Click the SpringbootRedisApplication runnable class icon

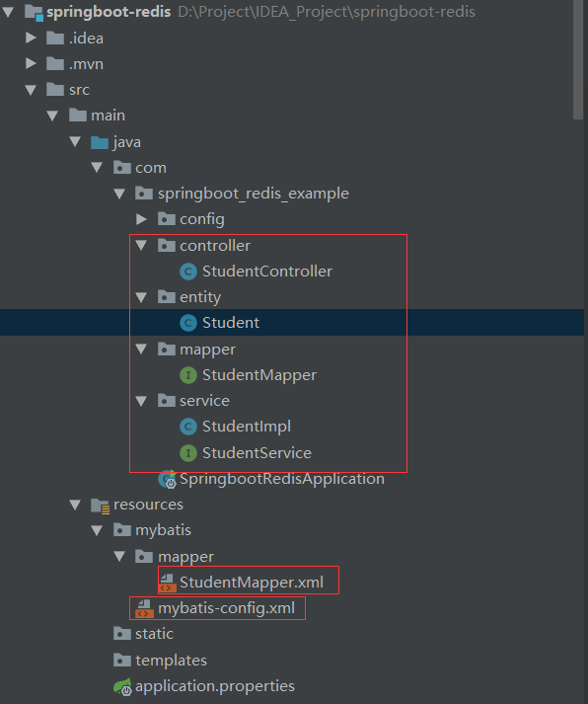tap(168, 479)
